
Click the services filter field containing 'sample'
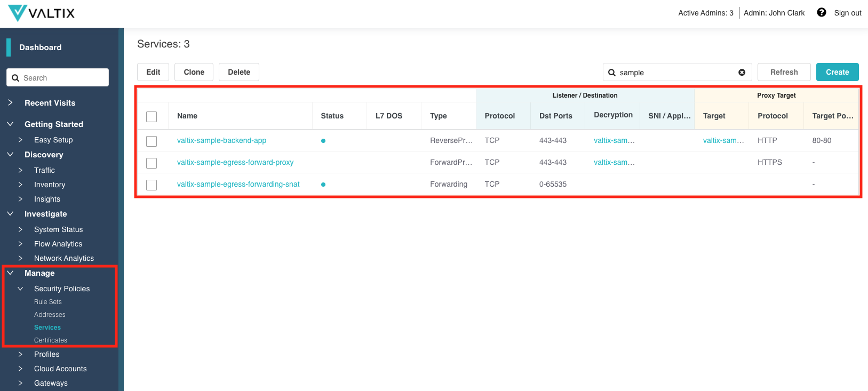click(x=678, y=73)
